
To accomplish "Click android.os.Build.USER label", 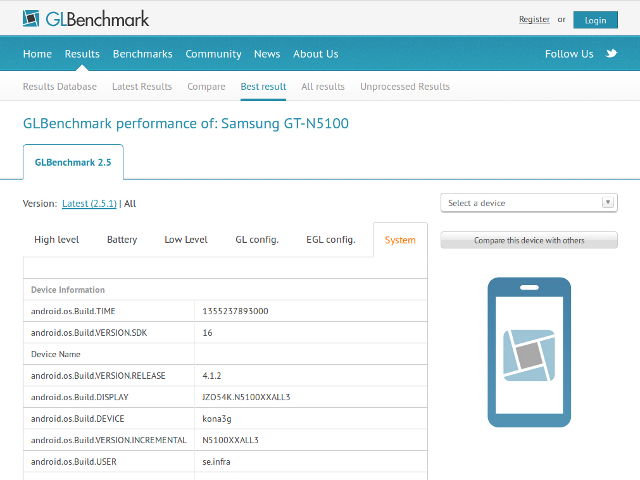I will click(73, 462).
